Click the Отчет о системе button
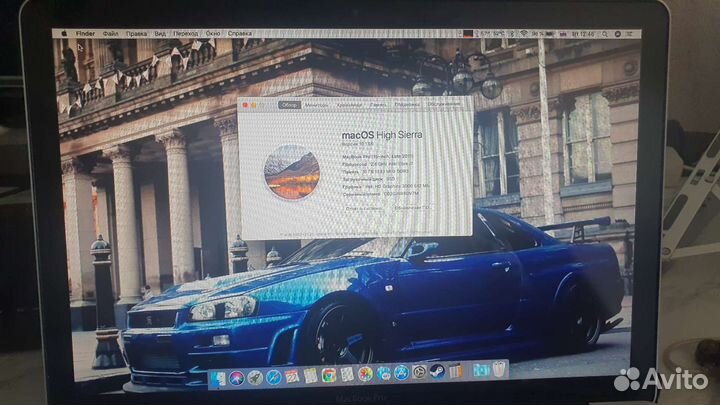Screen dimensions: 720x405 (x=364, y=208)
